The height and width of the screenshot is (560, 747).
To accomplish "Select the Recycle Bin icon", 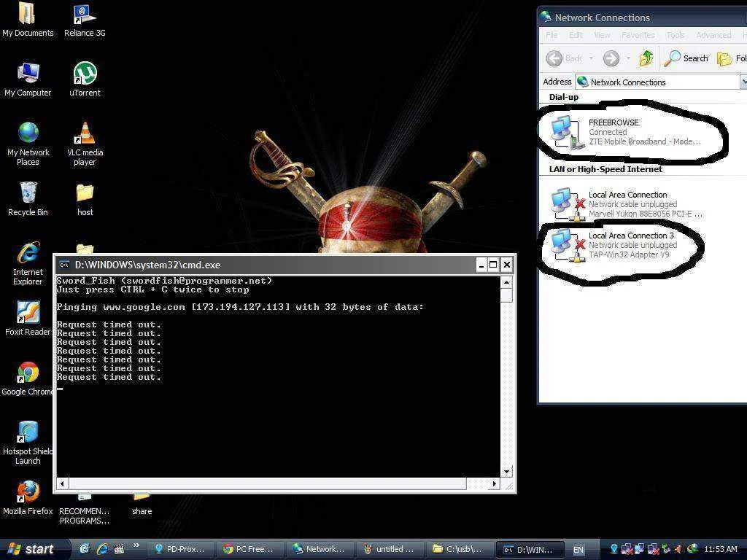I will tap(28, 199).
